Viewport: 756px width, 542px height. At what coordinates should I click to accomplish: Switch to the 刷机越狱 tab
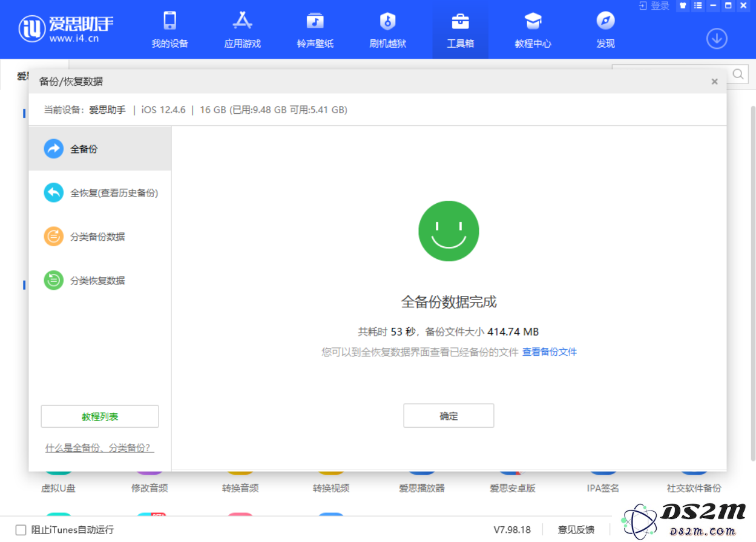point(387,29)
